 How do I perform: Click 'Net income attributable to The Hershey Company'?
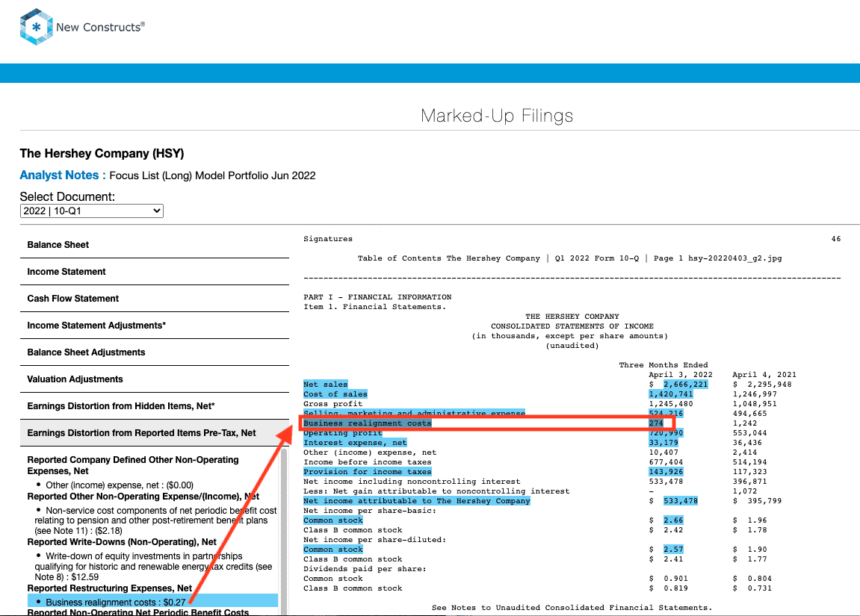click(x=417, y=501)
